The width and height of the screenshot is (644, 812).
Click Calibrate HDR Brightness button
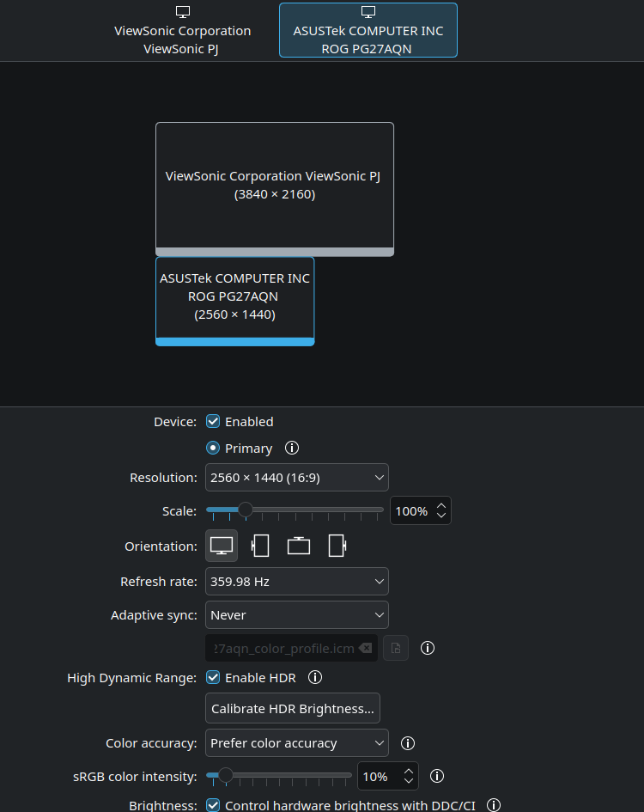pyautogui.click(x=293, y=708)
